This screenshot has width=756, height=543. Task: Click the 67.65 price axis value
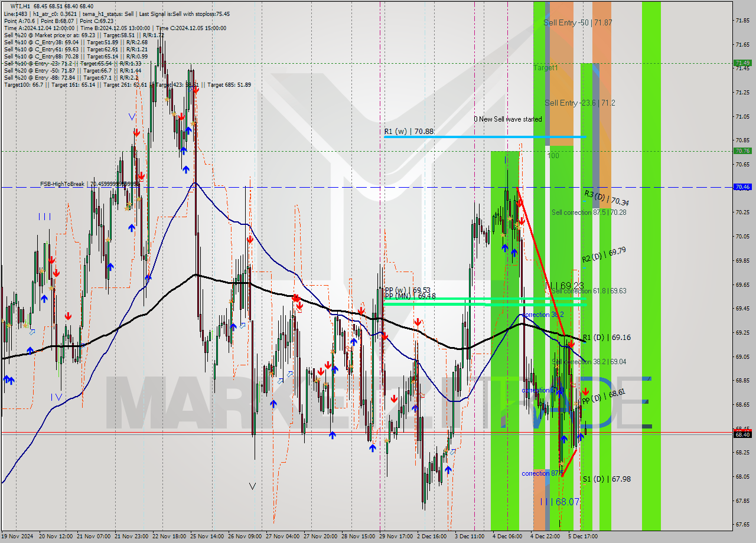(743, 524)
